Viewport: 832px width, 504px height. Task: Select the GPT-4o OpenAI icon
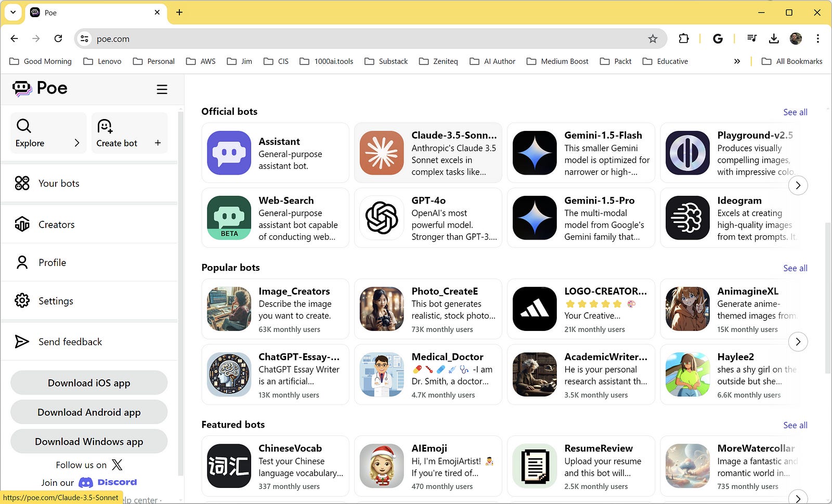pos(382,218)
